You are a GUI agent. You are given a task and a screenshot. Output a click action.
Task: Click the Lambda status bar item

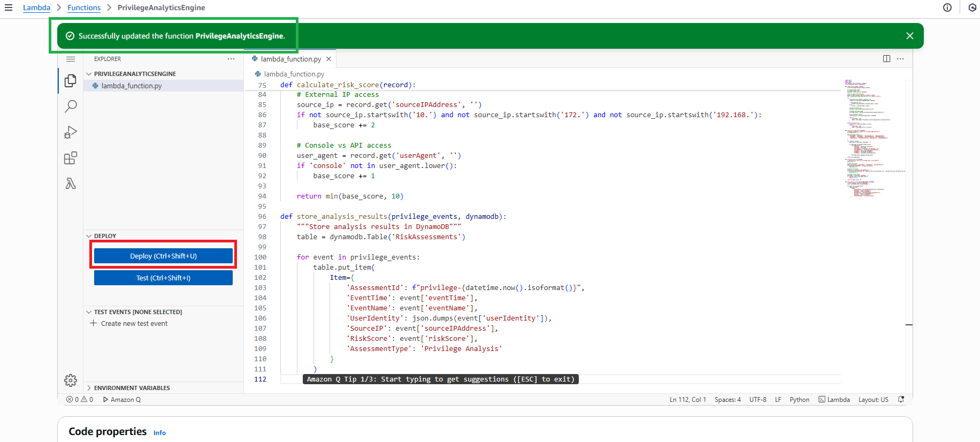834,400
